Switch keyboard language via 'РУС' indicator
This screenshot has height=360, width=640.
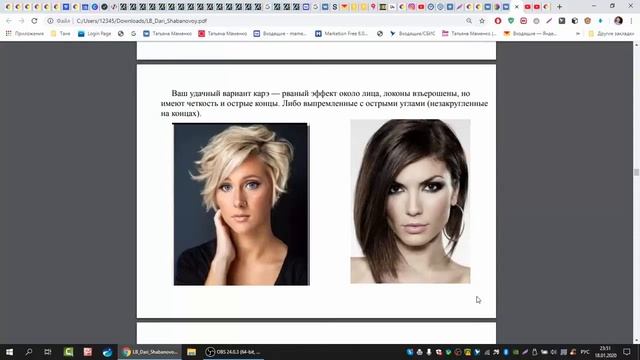point(585,352)
